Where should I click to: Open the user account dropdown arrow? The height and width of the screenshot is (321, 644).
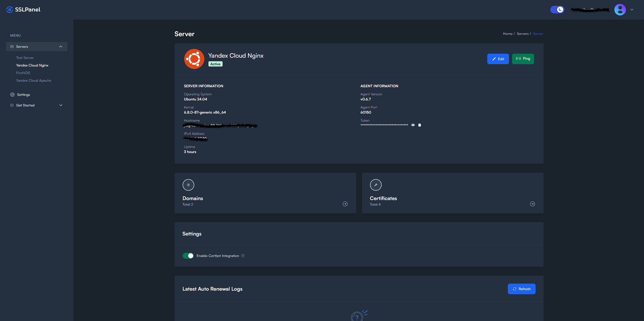coord(632,10)
